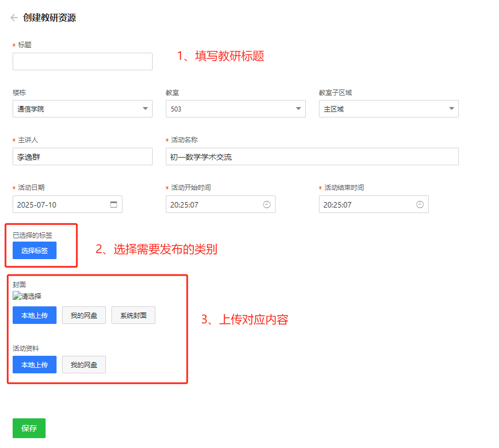Choose 我的网盘 under 活动资料

(x=84, y=365)
